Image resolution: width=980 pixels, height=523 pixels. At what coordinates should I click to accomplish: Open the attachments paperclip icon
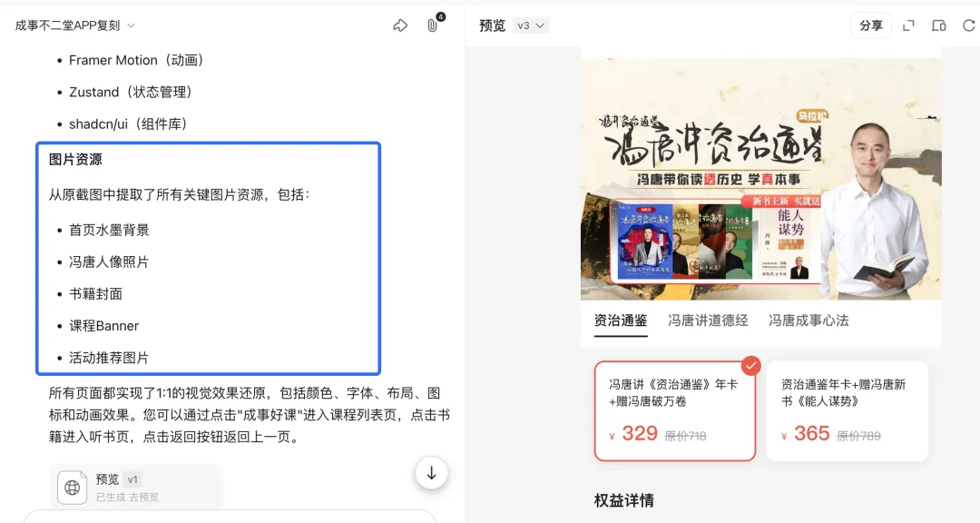coord(432,25)
